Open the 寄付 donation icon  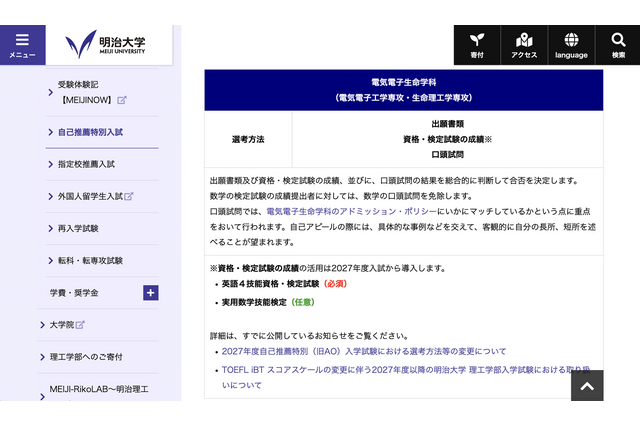click(477, 45)
